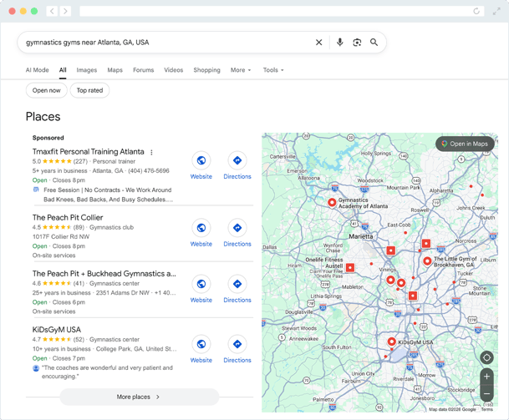Open Peach Pit + Buckhead Gymnastics website icon
Screen dimensions: 509x420
click(201, 284)
